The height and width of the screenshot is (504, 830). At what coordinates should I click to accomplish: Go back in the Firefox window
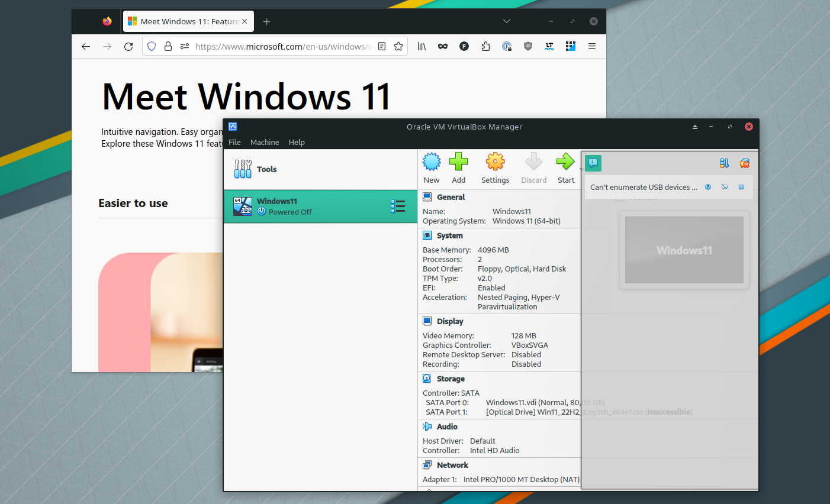coord(86,46)
